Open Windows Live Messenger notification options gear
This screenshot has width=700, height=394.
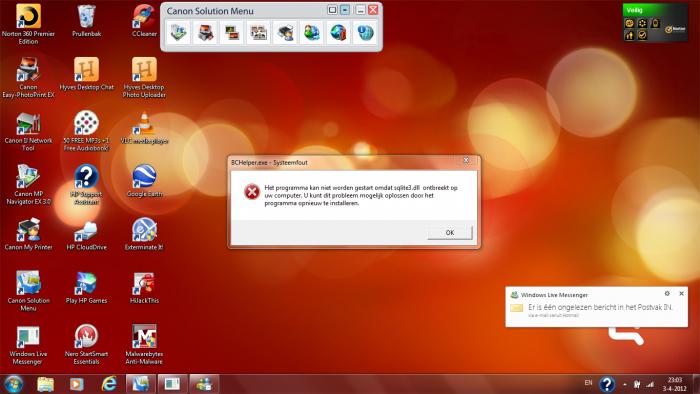tap(667, 294)
